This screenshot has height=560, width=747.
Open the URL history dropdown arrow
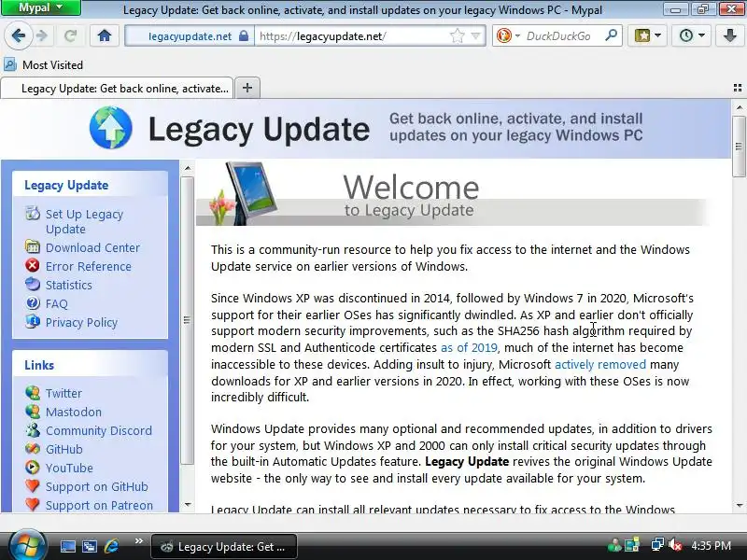[475, 36]
